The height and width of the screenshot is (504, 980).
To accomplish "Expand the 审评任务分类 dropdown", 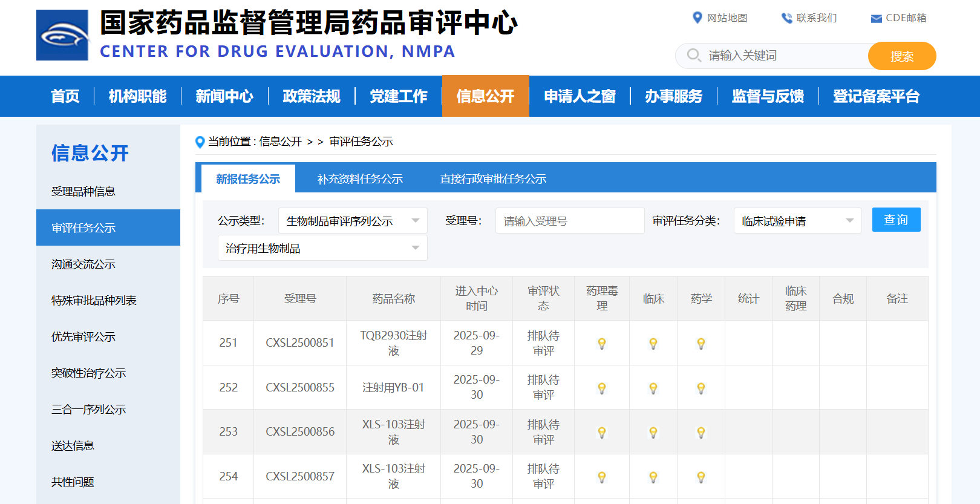I will pos(797,221).
